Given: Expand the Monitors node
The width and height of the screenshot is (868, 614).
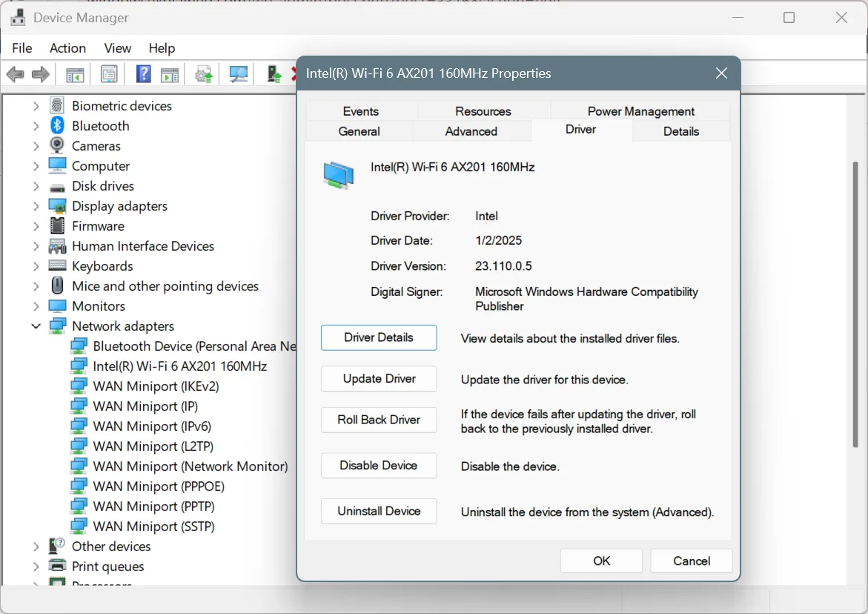Looking at the screenshot, I should [36, 306].
